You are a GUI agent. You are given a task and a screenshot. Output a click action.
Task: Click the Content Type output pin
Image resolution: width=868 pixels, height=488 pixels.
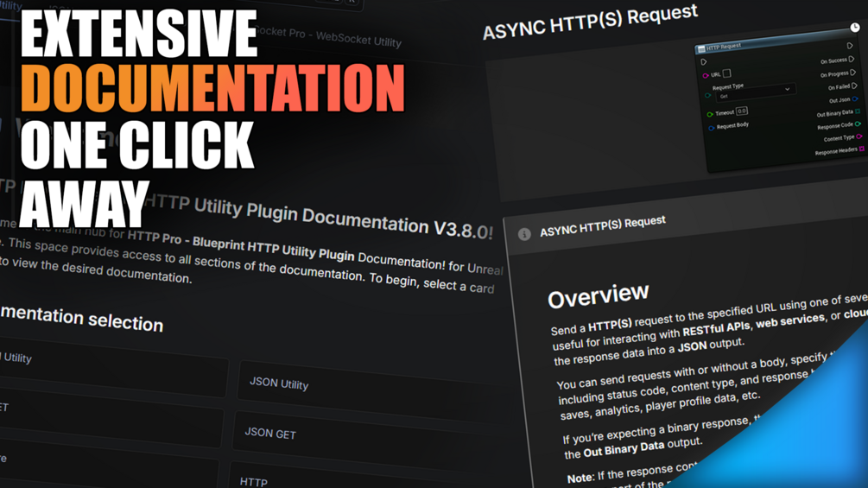[859, 136]
